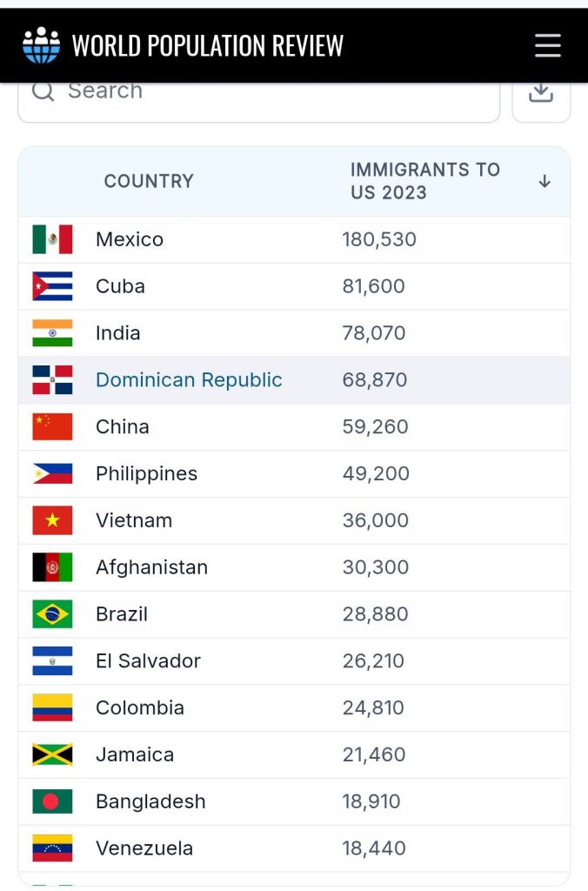Click the download data icon
The height and width of the screenshot is (891, 588).
click(x=541, y=92)
